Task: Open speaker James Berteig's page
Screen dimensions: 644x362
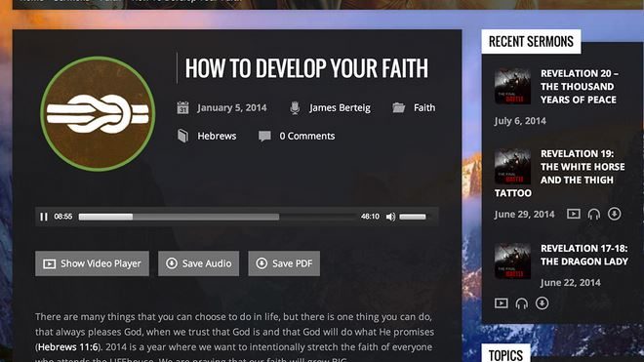Action: (x=340, y=107)
